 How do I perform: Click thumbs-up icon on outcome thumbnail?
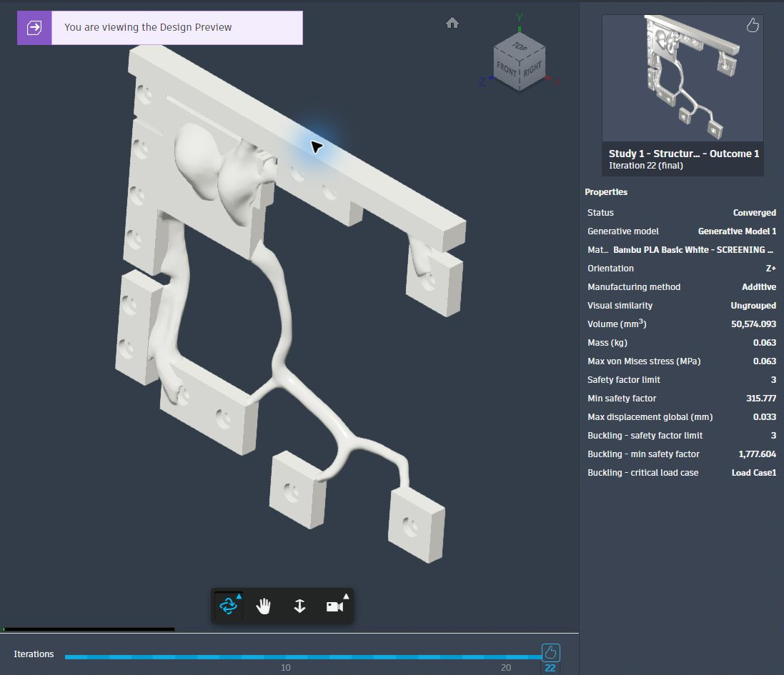click(x=753, y=25)
